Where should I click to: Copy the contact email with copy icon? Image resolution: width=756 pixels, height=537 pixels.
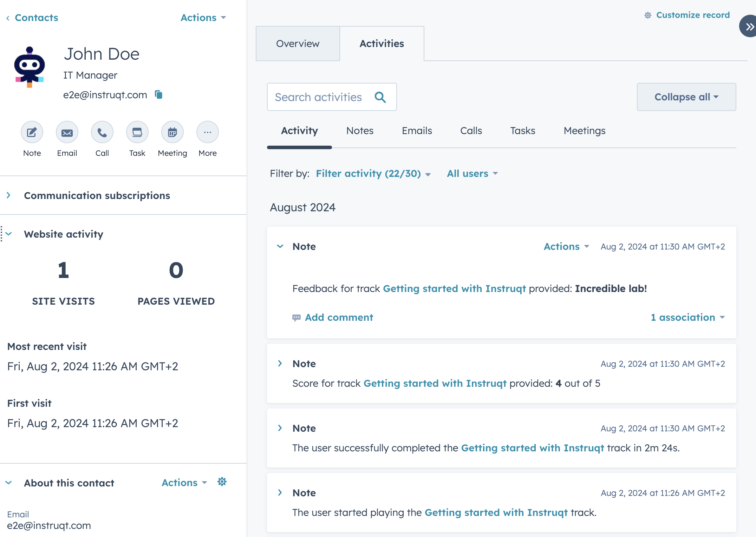click(159, 95)
